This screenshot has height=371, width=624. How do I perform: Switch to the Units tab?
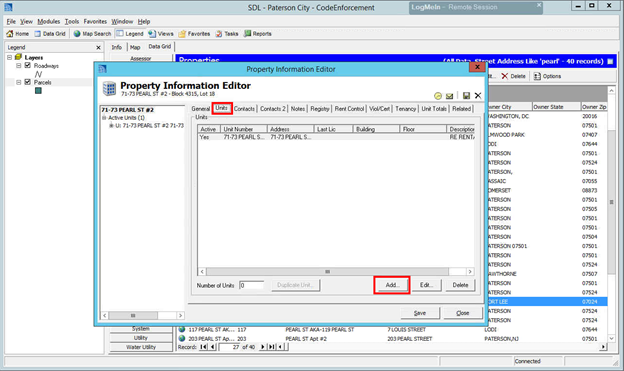(222, 108)
